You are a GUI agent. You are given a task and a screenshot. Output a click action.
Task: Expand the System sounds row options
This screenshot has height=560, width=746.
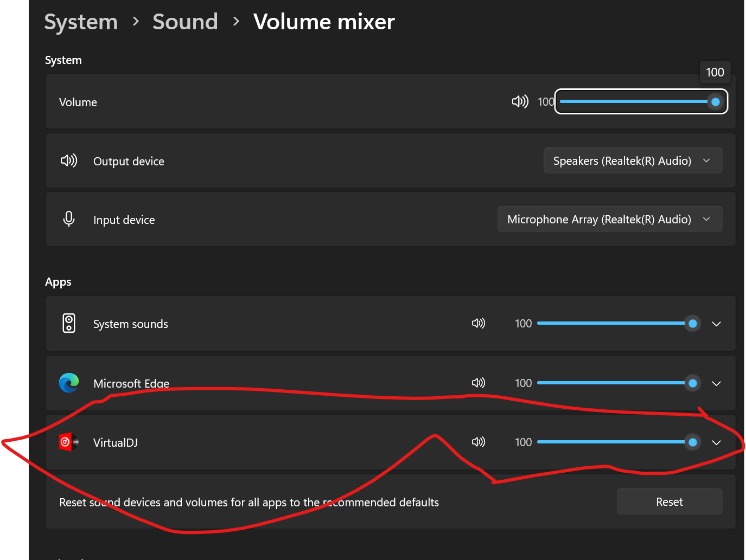click(716, 324)
